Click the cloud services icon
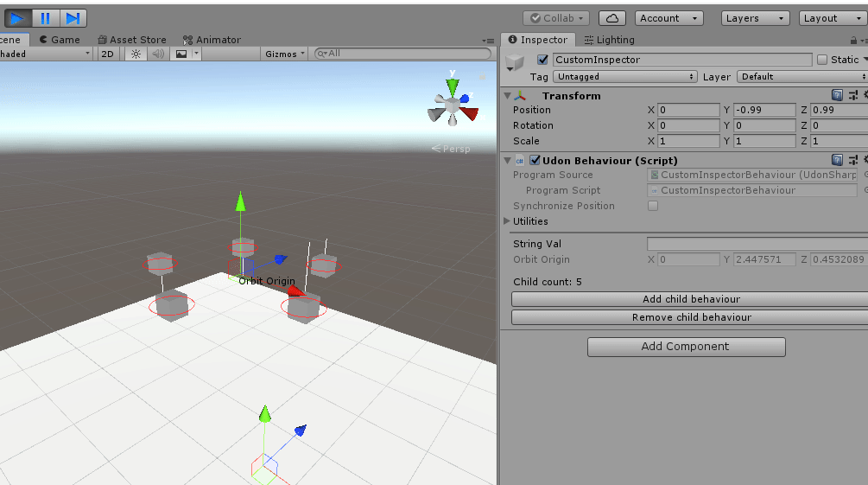The height and width of the screenshot is (485, 868). click(x=612, y=18)
